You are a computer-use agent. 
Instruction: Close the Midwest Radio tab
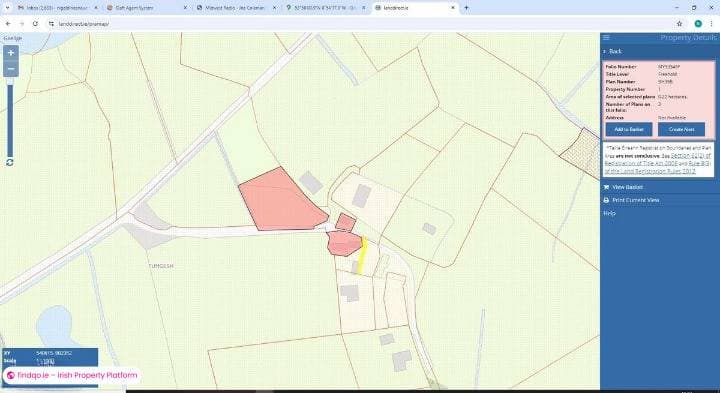coord(274,8)
